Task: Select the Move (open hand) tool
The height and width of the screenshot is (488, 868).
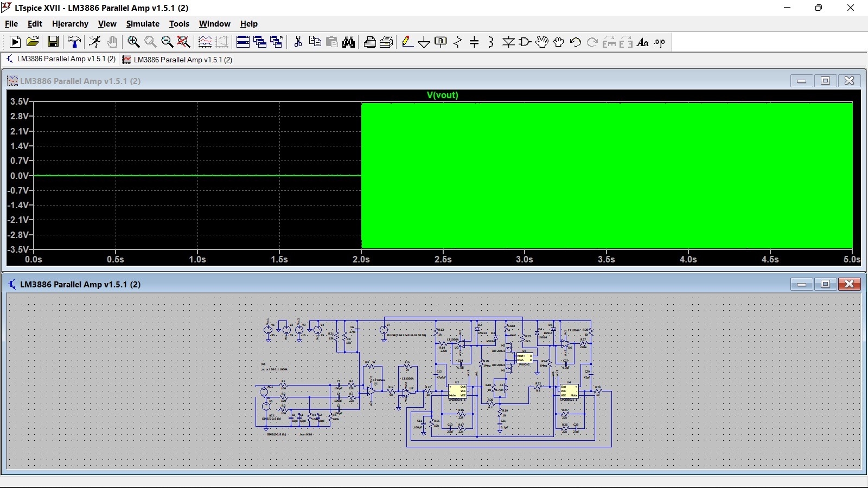Action: pos(542,42)
